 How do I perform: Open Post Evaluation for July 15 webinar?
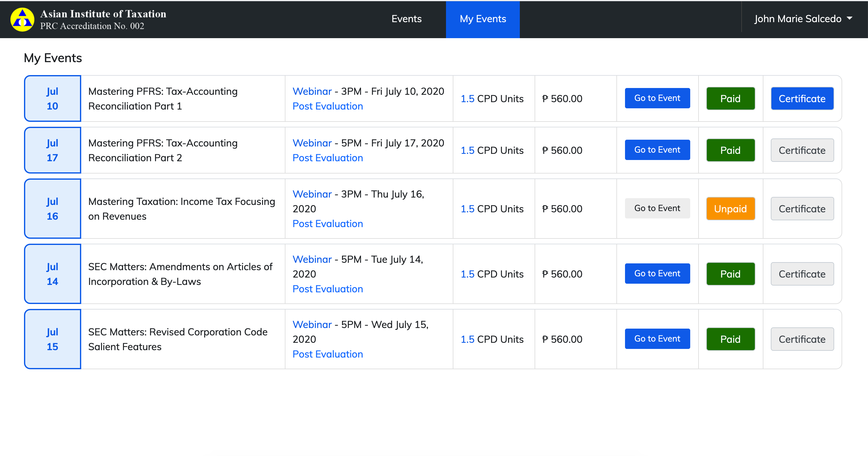tap(328, 354)
